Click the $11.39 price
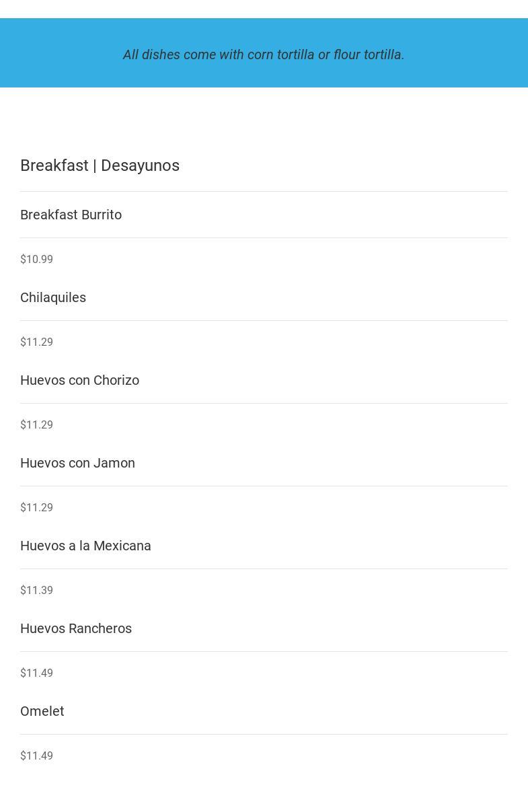This screenshot has height=812, width=528. [36, 590]
